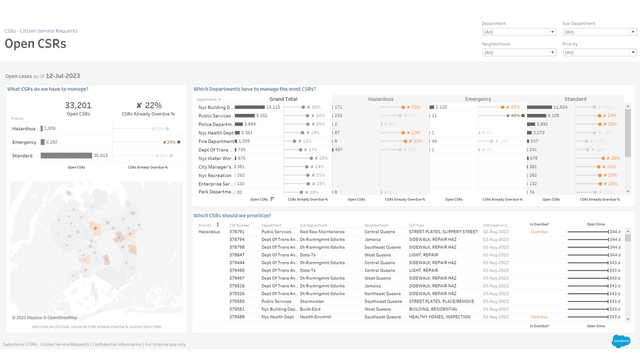The width and height of the screenshot is (640, 363).
Task: Click the department chart vertical scrollbar
Action: coord(628,149)
